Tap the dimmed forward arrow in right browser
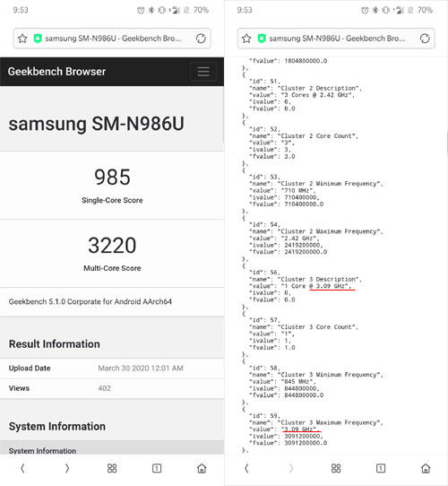The height and width of the screenshot is (486, 448). click(x=291, y=468)
